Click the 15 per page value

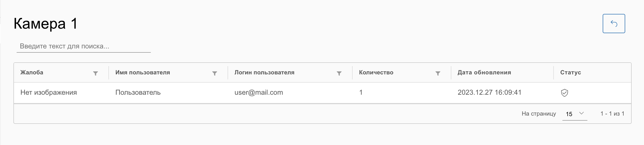click(569, 114)
